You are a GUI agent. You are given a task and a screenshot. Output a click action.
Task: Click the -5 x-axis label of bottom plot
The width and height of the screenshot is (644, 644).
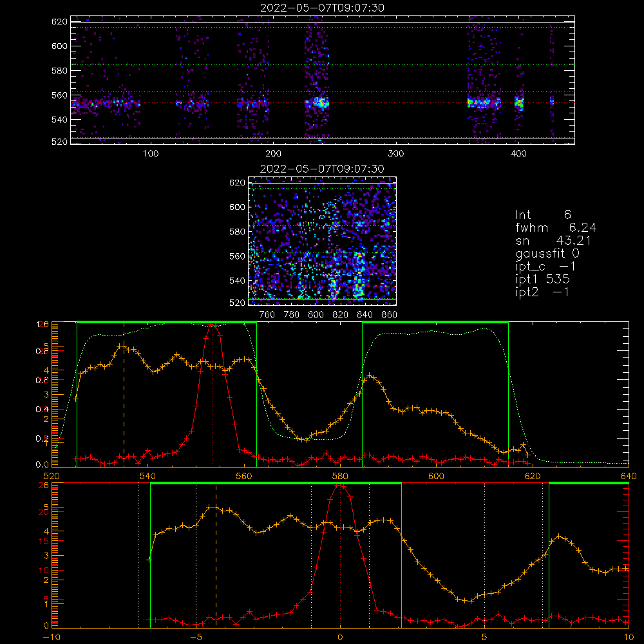[196, 637]
